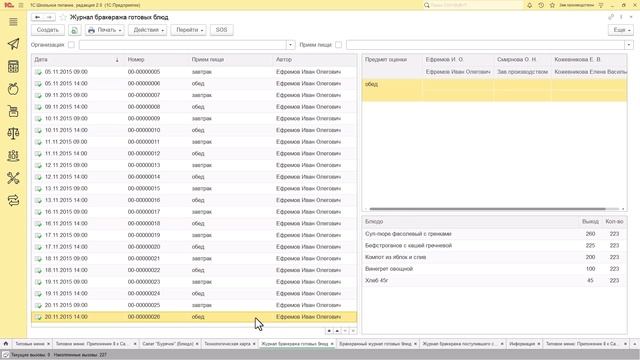Sort list by Дата column header

78,60
